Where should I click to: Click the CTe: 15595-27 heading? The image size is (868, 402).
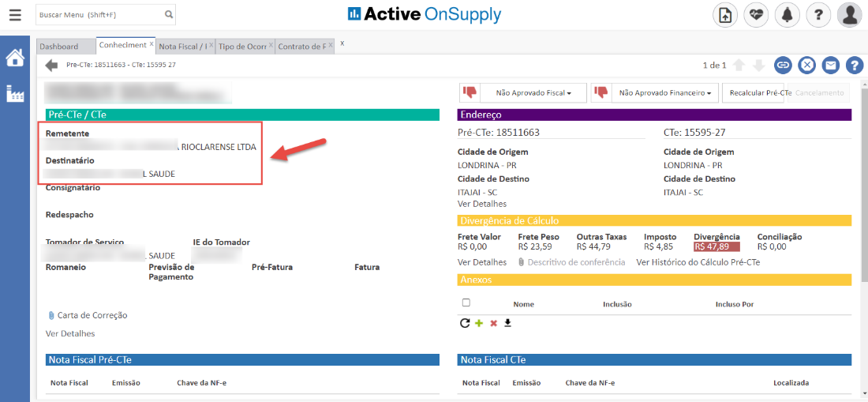[x=694, y=133]
